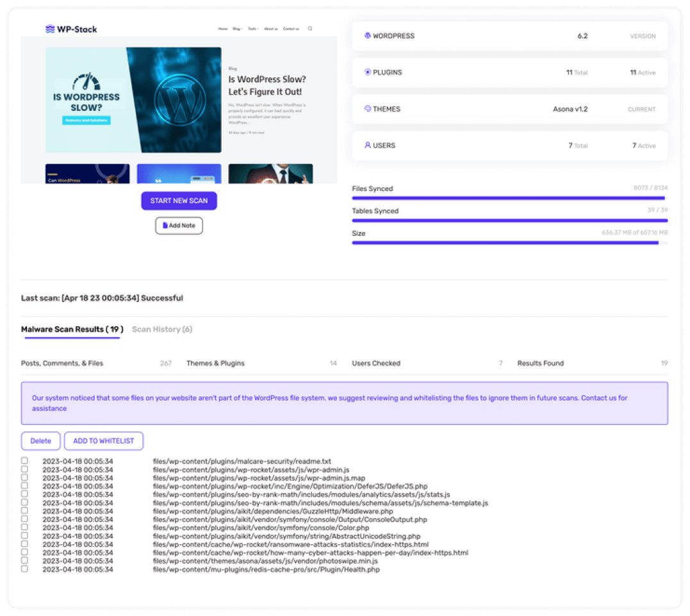Tick the ransomware-attacks-statistics cache file checkbox

click(x=24, y=544)
